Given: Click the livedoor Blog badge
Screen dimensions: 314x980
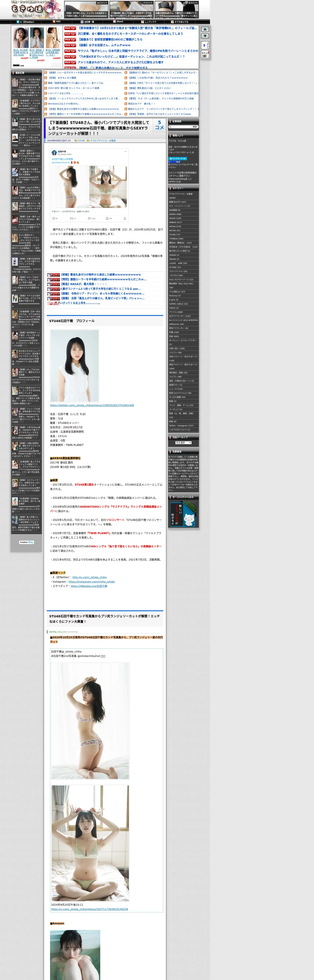Looking at the screenshot, I should (x=27, y=542).
